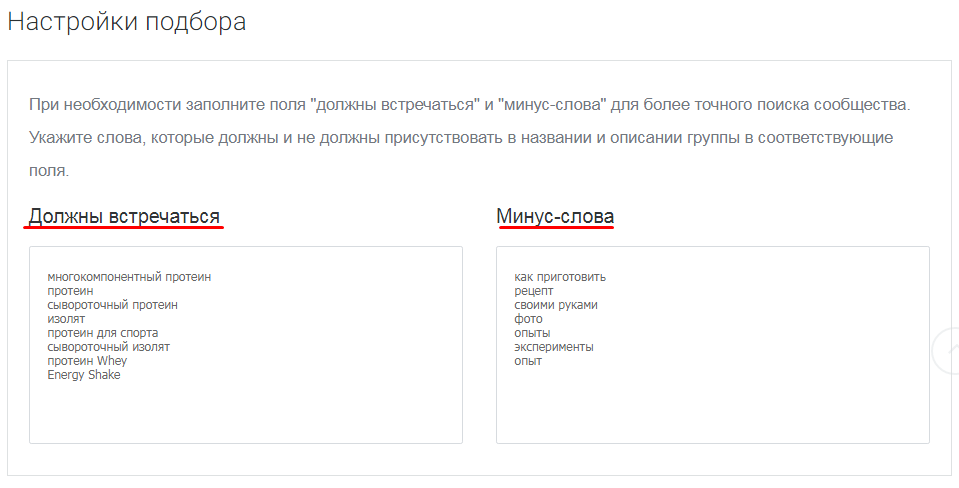Click the 'Минус-слова' heading
959x488 pixels.
pyautogui.click(x=555, y=216)
